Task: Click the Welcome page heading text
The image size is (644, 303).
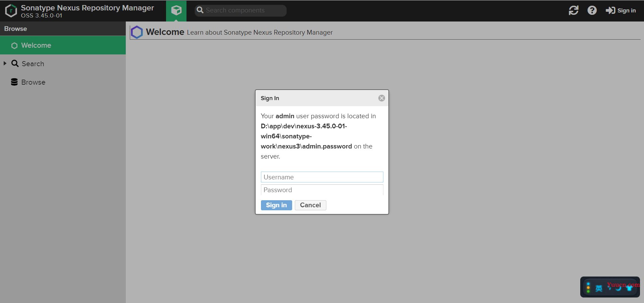Action: (x=165, y=32)
